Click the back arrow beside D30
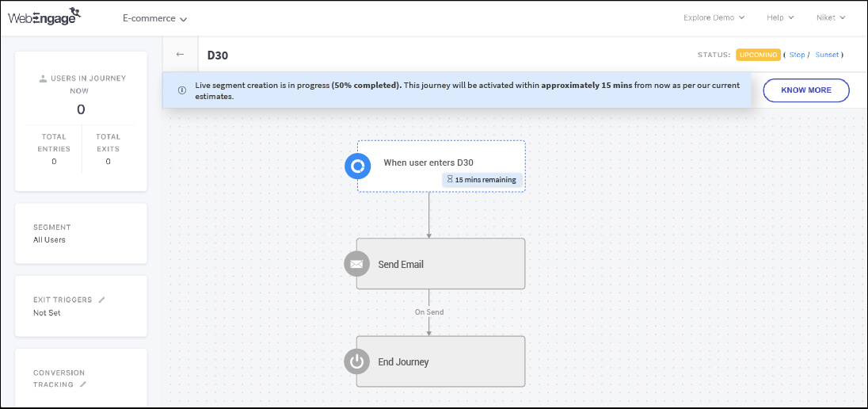This screenshot has height=409, width=868. (180, 55)
